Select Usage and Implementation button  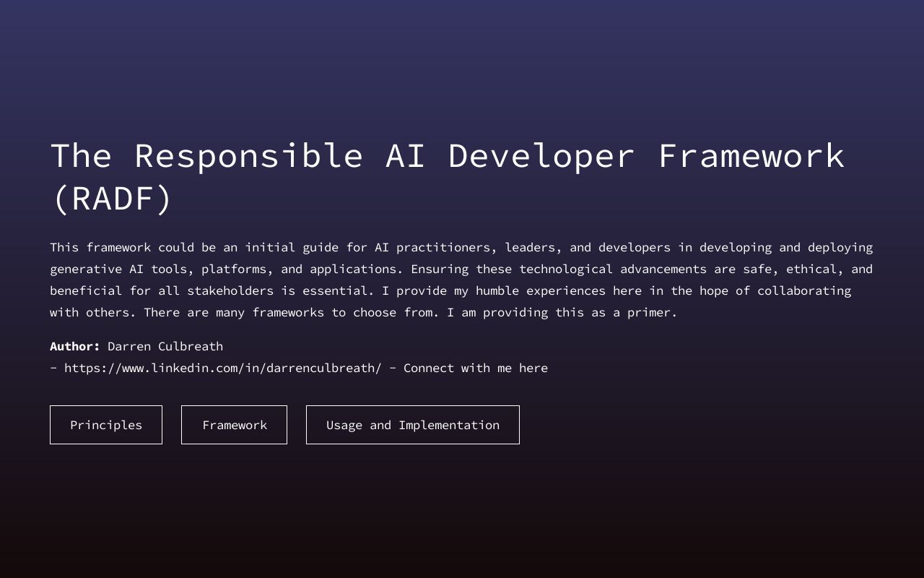(412, 425)
